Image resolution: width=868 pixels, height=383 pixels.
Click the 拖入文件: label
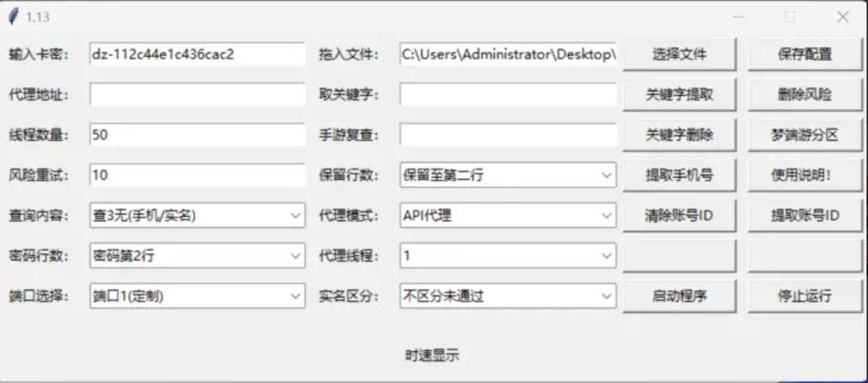pyautogui.click(x=349, y=54)
